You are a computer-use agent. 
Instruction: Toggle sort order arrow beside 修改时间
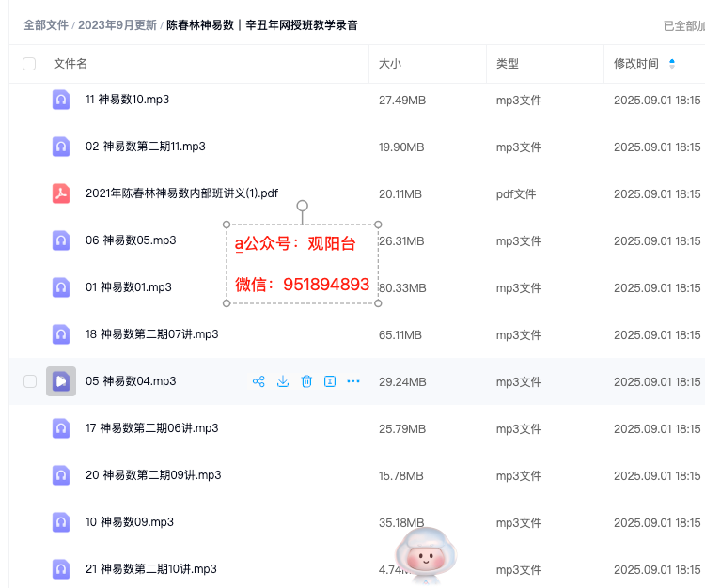672,64
